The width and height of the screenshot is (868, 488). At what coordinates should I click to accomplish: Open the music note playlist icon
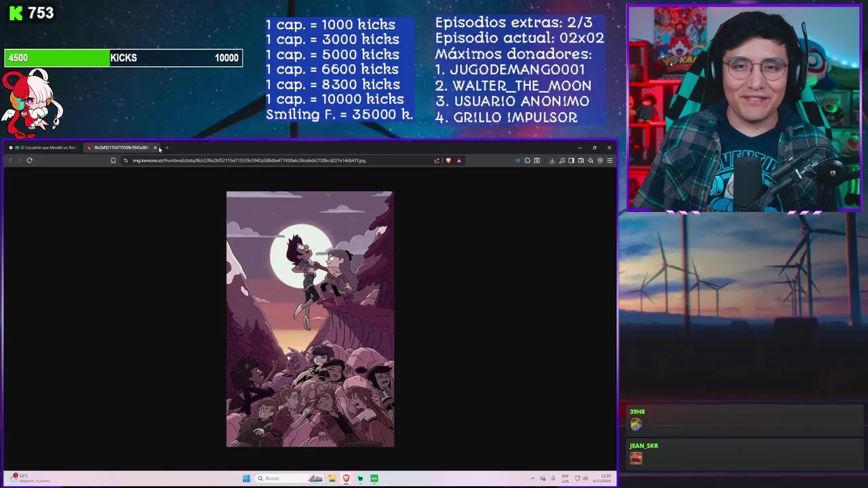click(562, 161)
